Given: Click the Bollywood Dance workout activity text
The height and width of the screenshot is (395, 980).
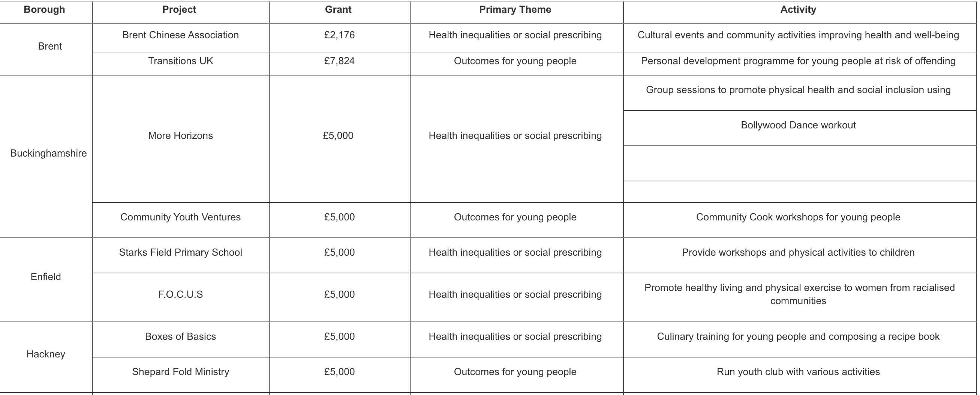Looking at the screenshot, I should 798,125.
